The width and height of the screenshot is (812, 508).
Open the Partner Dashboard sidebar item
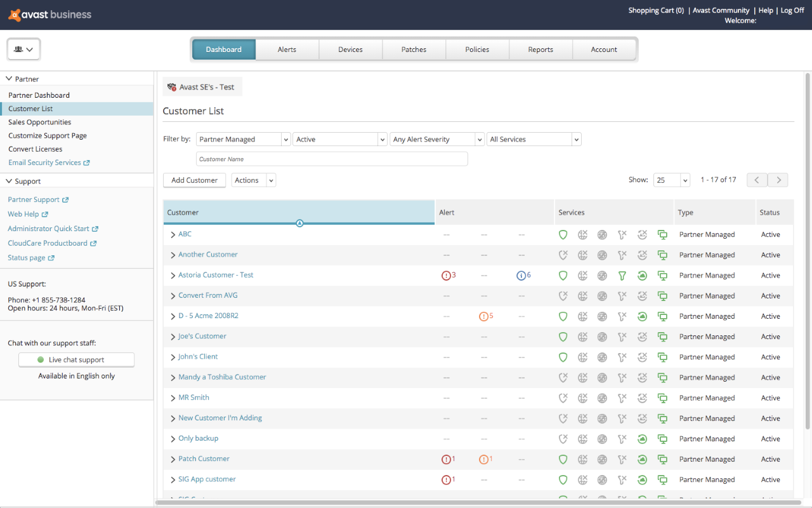(x=39, y=95)
